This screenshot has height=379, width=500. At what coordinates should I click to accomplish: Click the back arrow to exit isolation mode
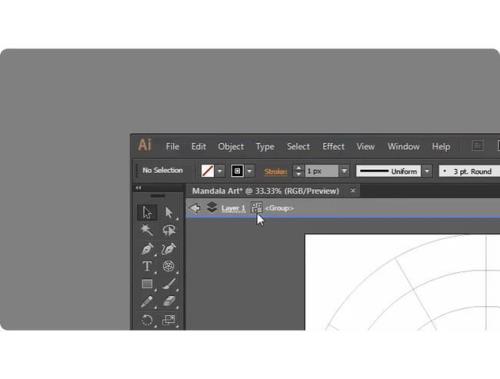point(195,208)
